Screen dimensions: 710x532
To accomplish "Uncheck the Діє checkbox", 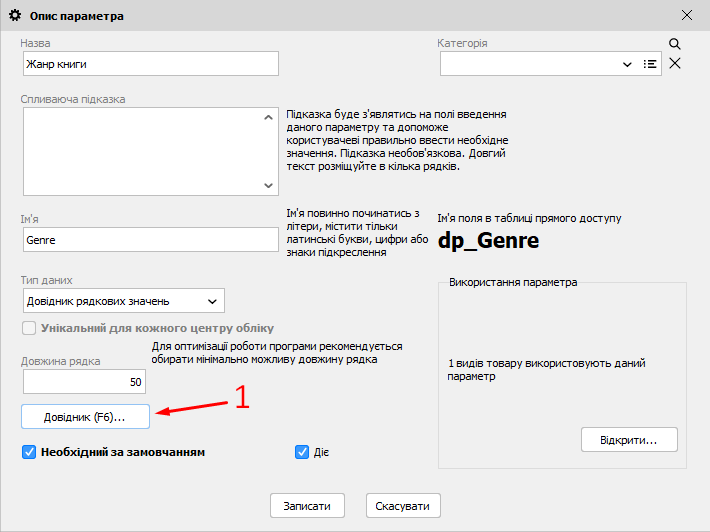I will pyautogui.click(x=303, y=452).
